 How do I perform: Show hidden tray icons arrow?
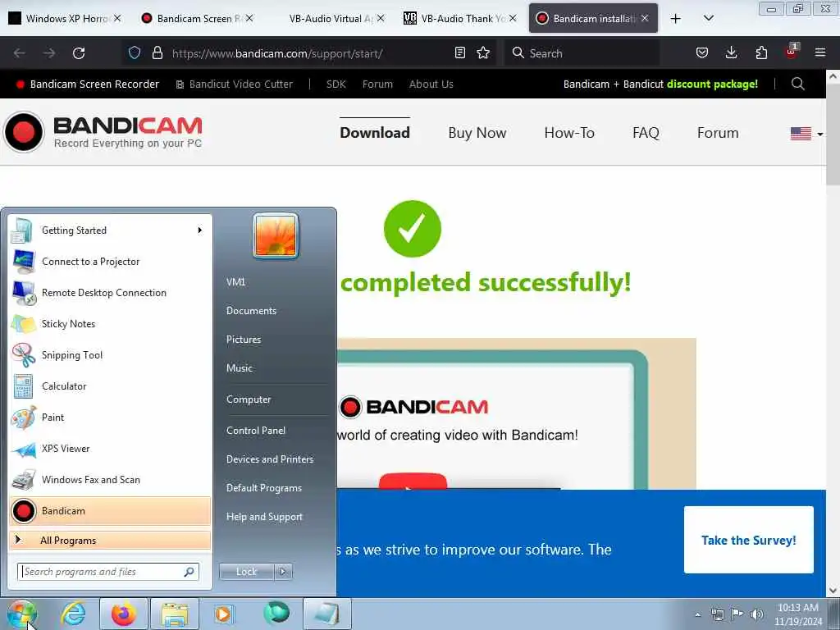(697, 614)
